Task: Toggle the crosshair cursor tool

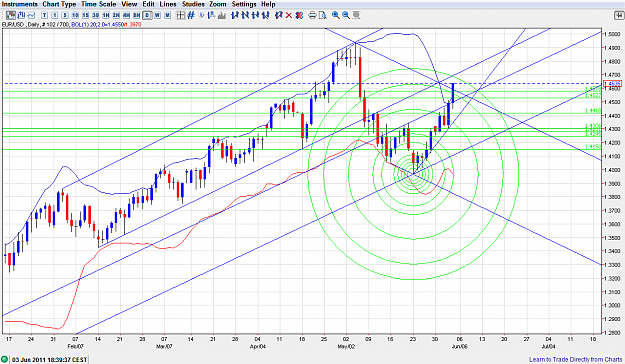Action: (181, 15)
